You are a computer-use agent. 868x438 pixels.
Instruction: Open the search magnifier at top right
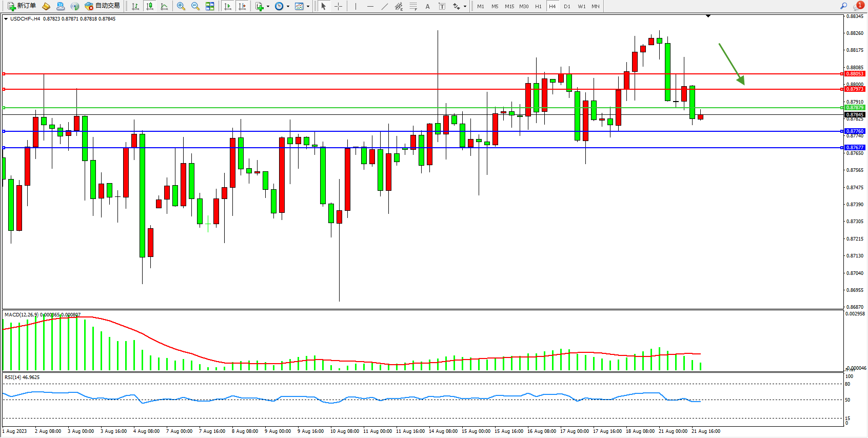[x=843, y=6]
